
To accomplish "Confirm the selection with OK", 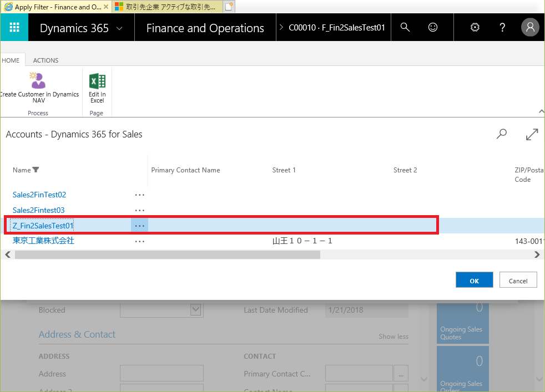I will 474,280.
